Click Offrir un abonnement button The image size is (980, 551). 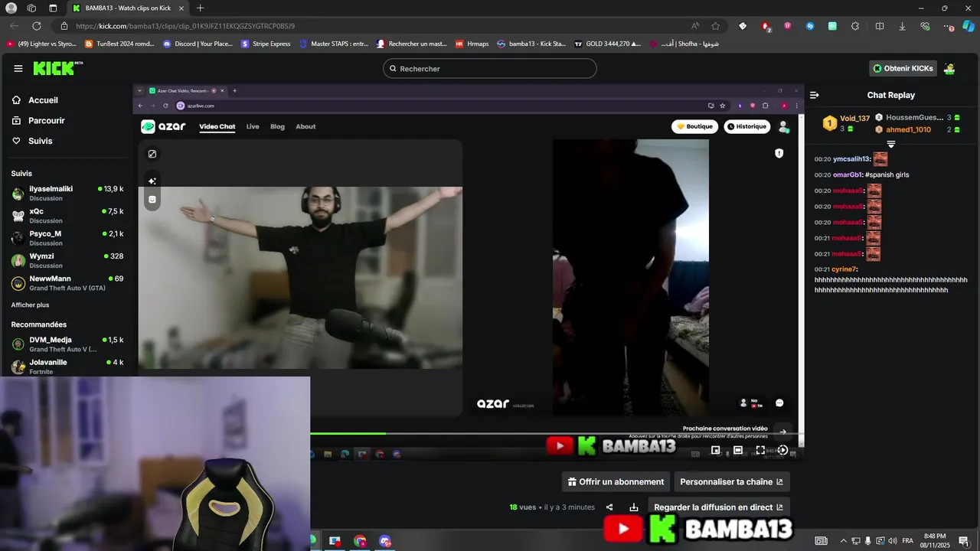click(616, 482)
